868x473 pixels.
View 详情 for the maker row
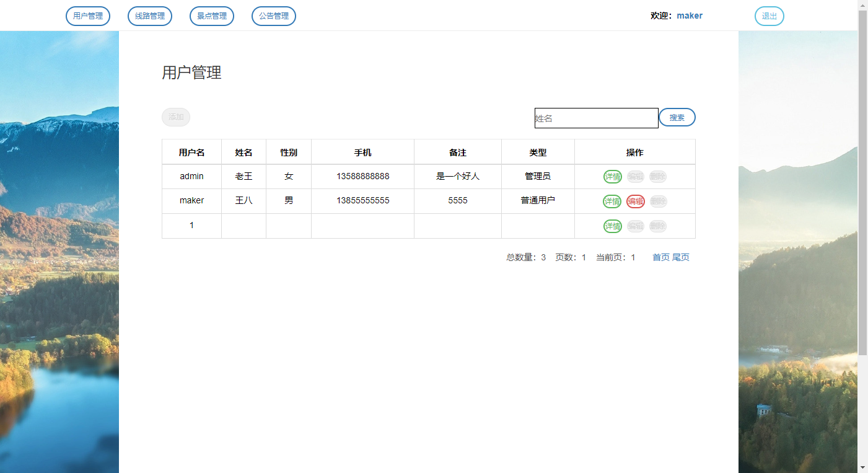(x=613, y=201)
